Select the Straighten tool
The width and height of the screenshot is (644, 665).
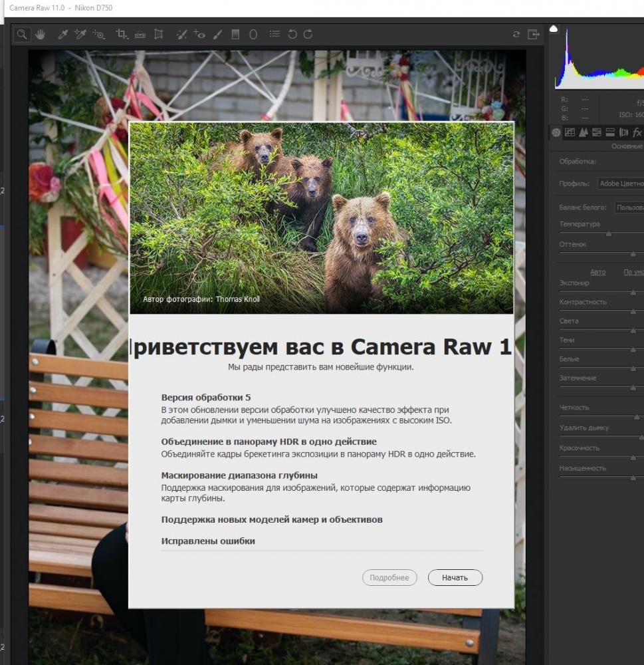(140, 35)
